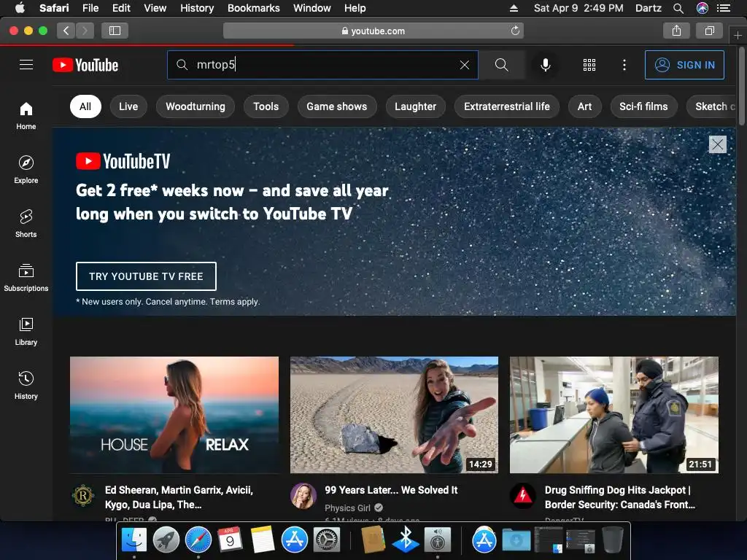Click the Drug Sniffing Dog Hits Jackpot title
This screenshot has width=747, height=560.
coord(620,497)
